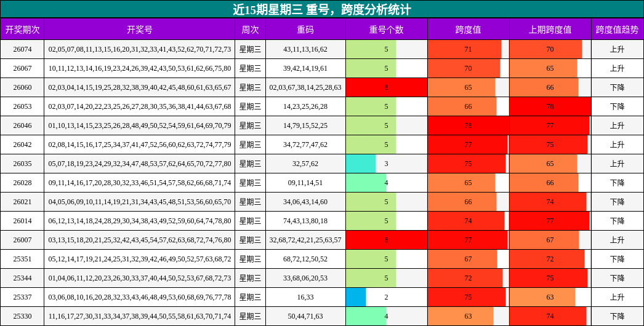The width and height of the screenshot is (644, 326).
Task: Select issue number 25344
Action: pyautogui.click(x=22, y=279)
